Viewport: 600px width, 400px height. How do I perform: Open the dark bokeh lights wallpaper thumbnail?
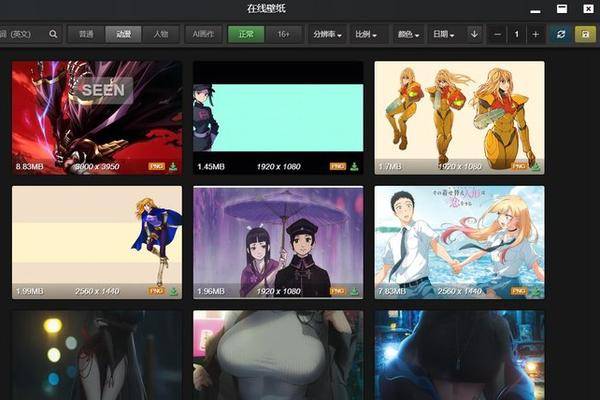coord(97,355)
